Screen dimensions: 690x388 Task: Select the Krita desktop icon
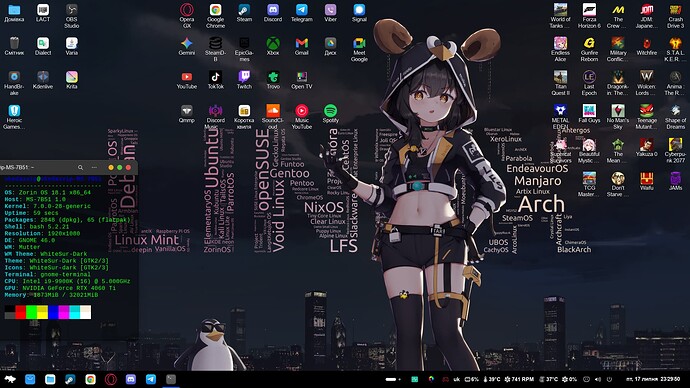pos(71,80)
